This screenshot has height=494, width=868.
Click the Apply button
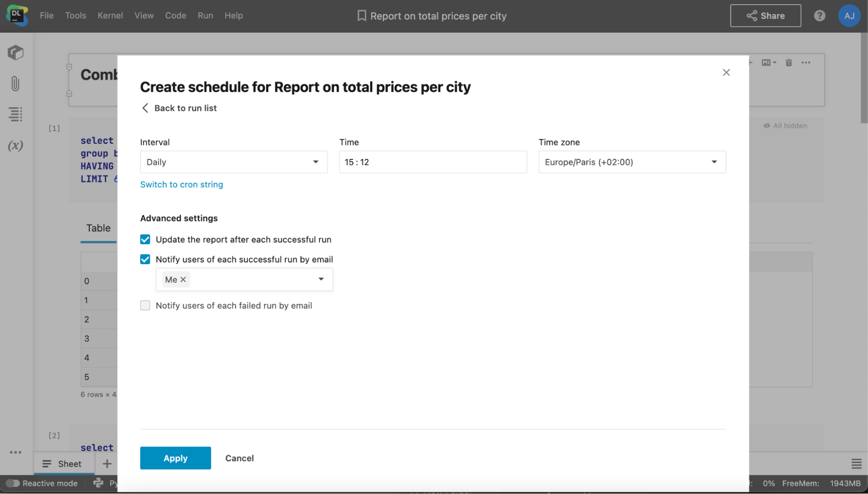pyautogui.click(x=175, y=458)
